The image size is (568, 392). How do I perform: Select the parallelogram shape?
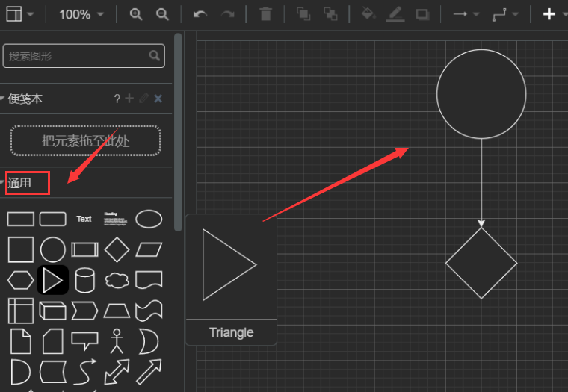[149, 249]
